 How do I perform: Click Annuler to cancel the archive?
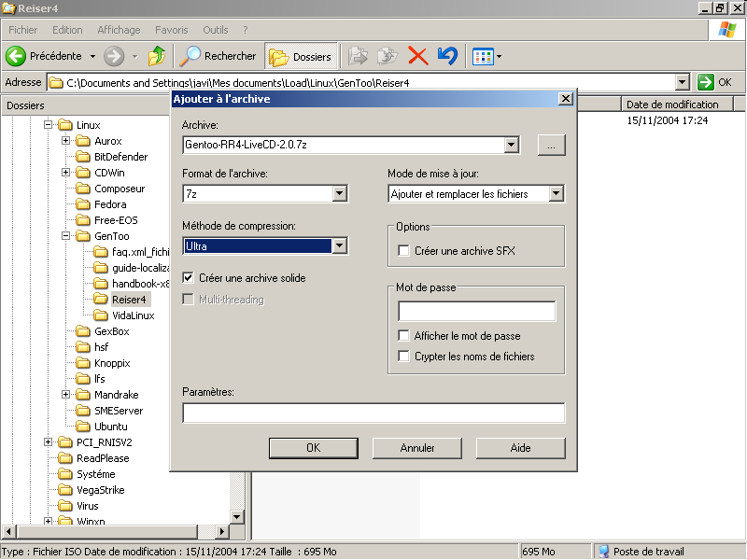tap(417, 448)
